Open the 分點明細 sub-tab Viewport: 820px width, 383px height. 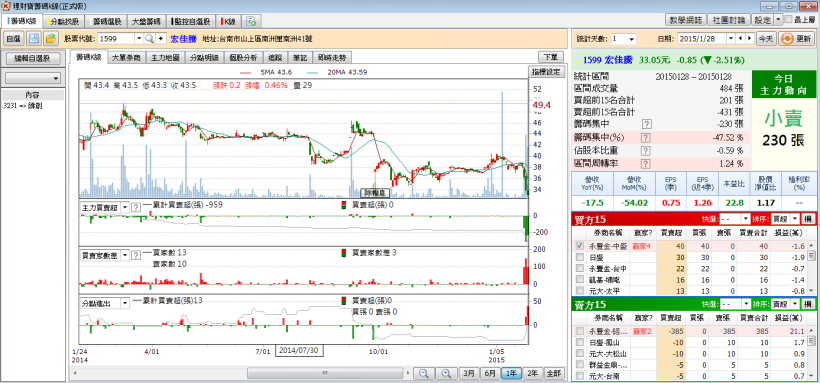click(x=204, y=58)
